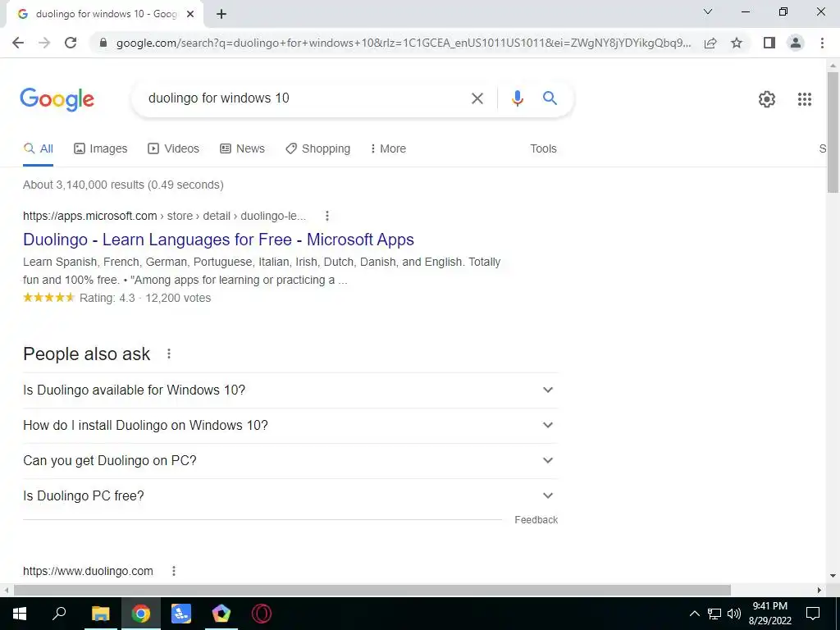Click the vertical scrollbar thumb
Screen dimensions: 840x630
point(833,132)
